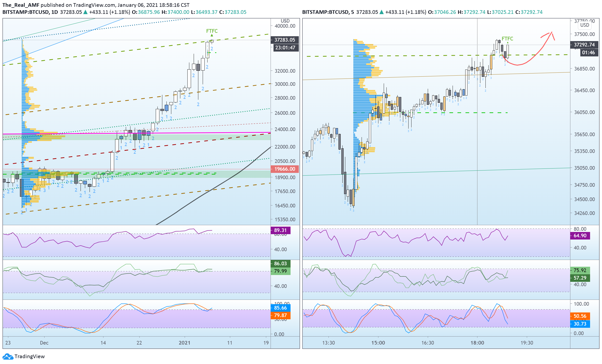Click the USD currency button on the right chart
This screenshot has height=364, width=602.
pyautogui.click(x=584, y=25)
